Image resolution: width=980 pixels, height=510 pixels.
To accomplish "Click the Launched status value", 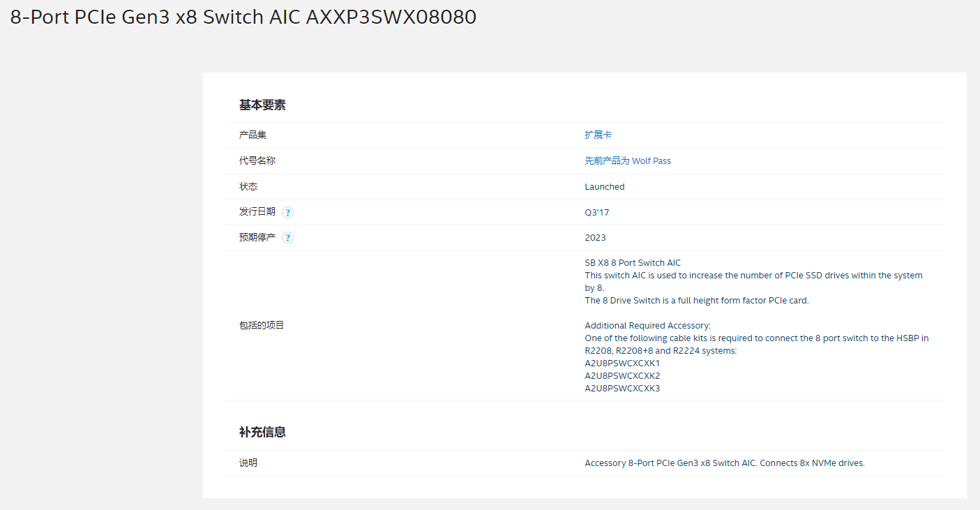I will coord(605,186).
